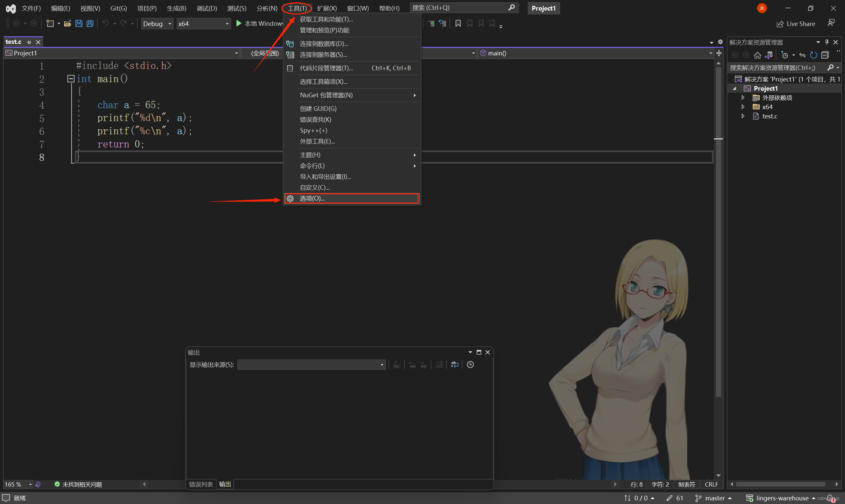Click CRLF line ending indicator
The width and height of the screenshot is (845, 504).
(711, 484)
